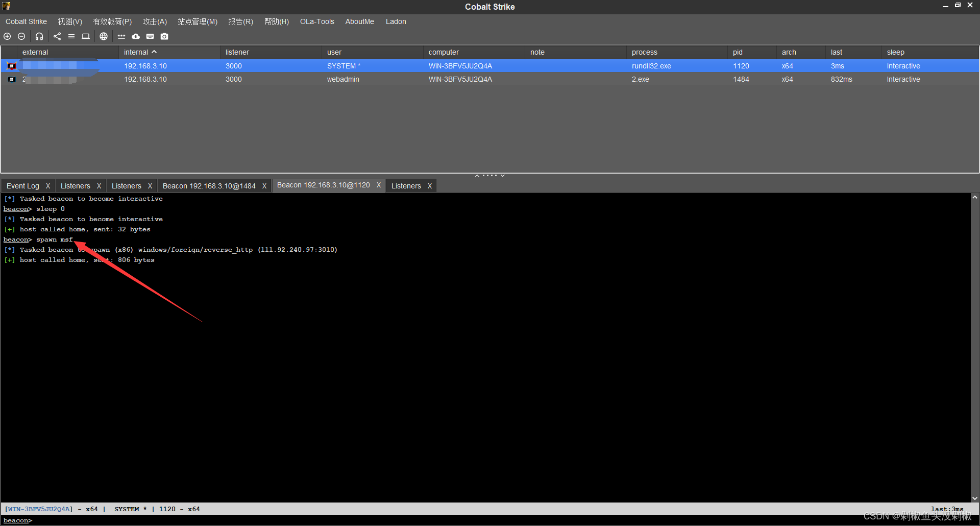Sort by process column header
This screenshot has height=526, width=980.
677,52
